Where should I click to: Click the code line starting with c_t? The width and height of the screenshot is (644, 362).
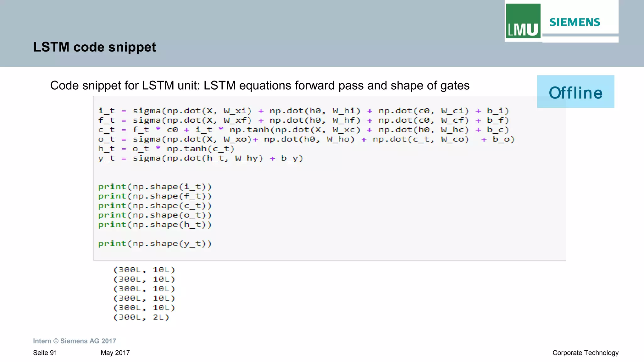(x=303, y=130)
